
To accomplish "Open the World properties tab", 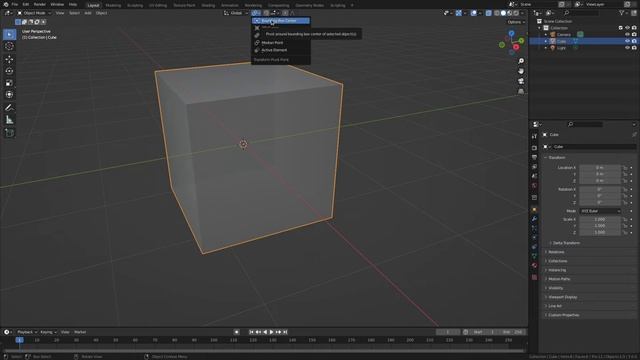I will tap(534, 185).
